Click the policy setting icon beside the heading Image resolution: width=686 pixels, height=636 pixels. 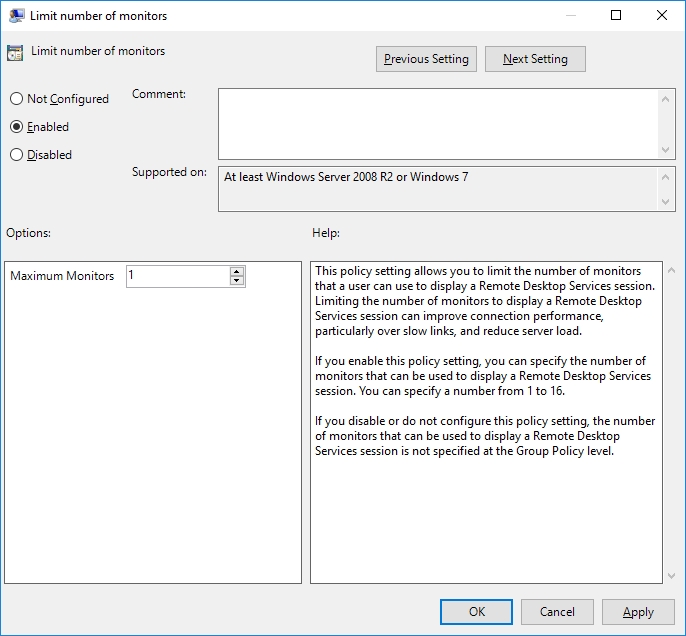point(15,53)
